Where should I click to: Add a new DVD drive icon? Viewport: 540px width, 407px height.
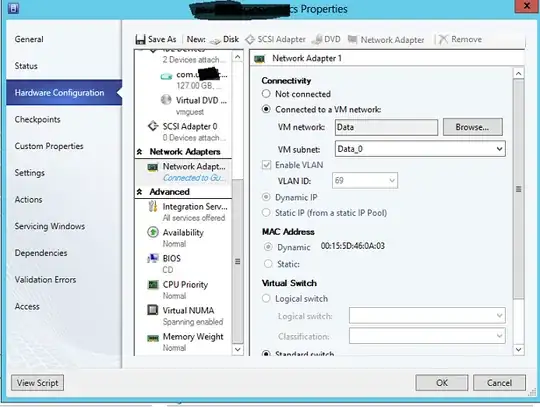click(x=317, y=40)
